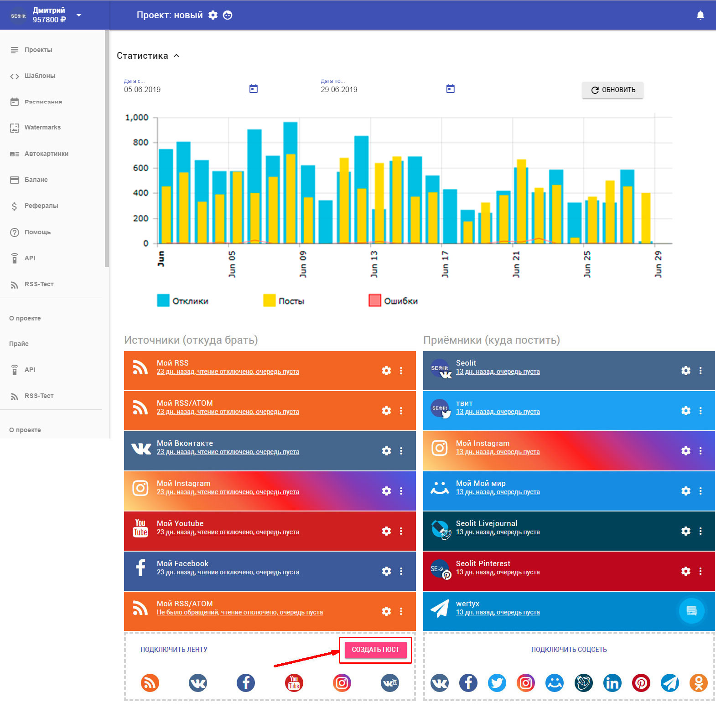
Task: Toggle Ошибки series in chart legend
Action: [393, 301]
